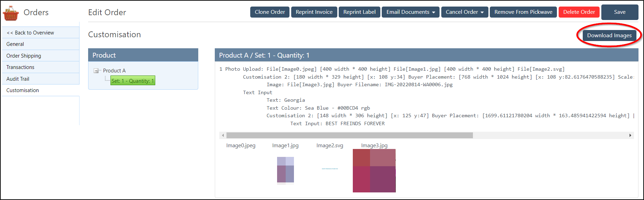This screenshot has width=644, height=200.
Task: Open the General section
Action: (15, 44)
